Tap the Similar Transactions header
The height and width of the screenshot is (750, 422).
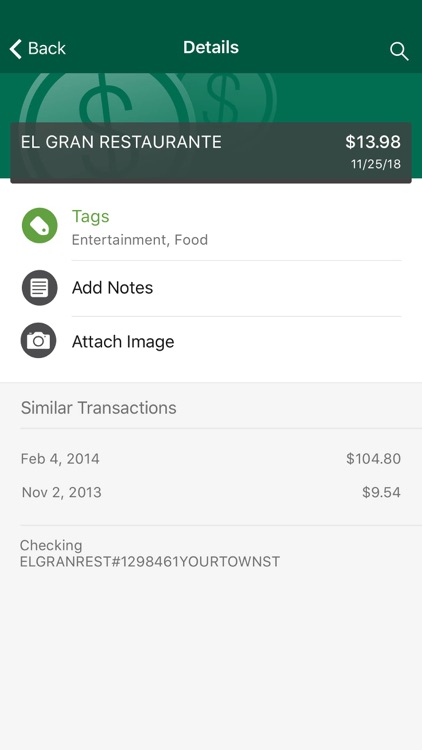(99, 408)
